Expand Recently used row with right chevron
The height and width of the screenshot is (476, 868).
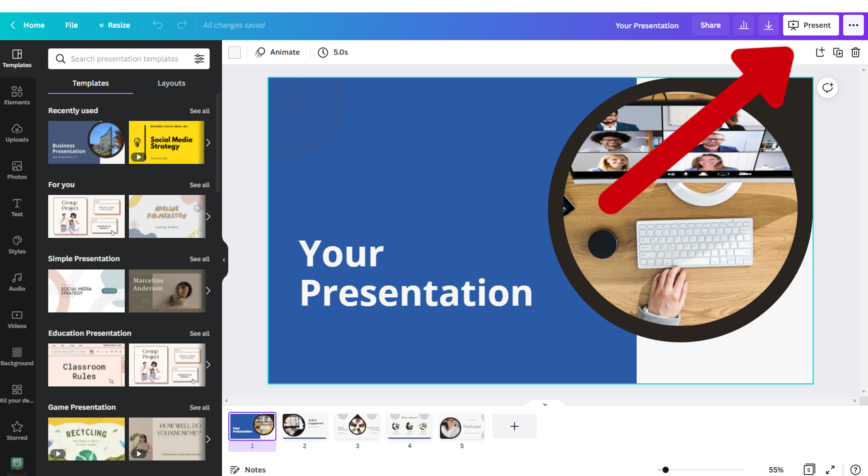coord(208,143)
